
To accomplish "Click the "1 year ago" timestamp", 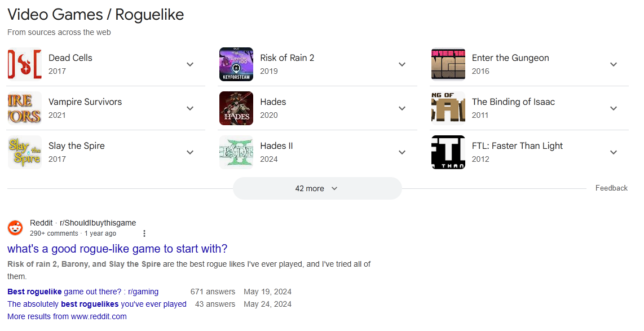I will (x=100, y=233).
